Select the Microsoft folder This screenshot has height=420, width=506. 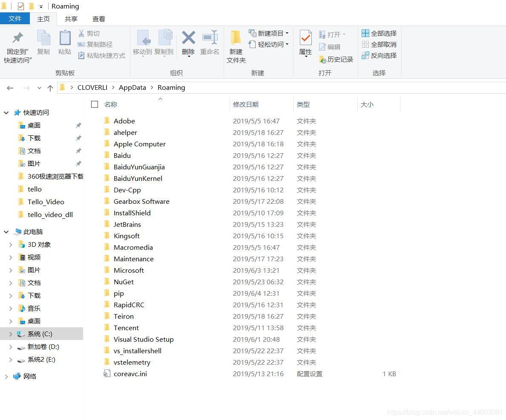[x=129, y=271]
